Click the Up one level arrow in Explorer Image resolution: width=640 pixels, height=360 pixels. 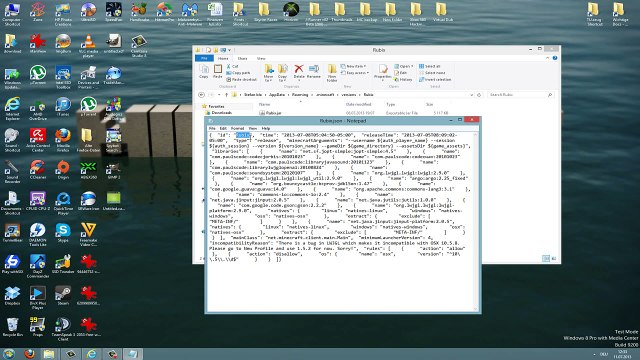pos(226,95)
